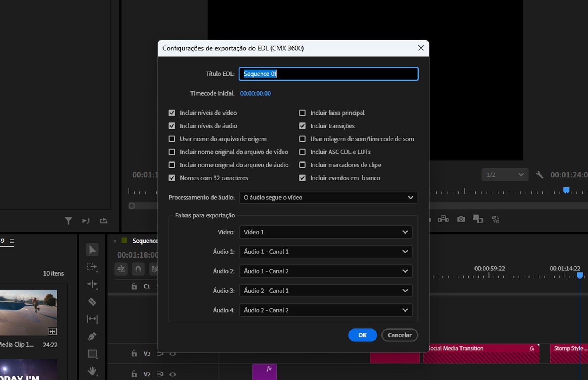Expand the Vídeo track dropdown
Screen dimensions: 588x380
326,232
